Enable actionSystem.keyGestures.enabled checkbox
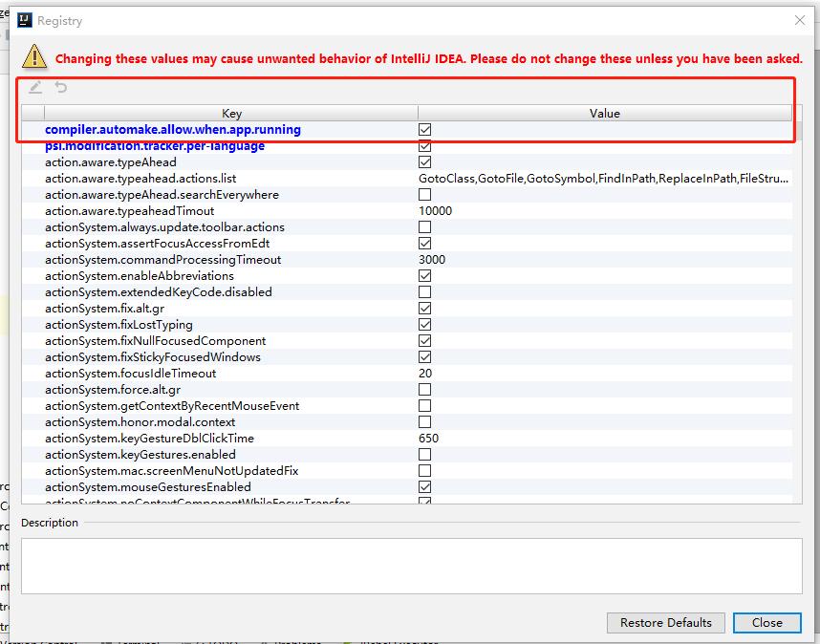Viewport: 820px width, 644px height. [x=424, y=454]
